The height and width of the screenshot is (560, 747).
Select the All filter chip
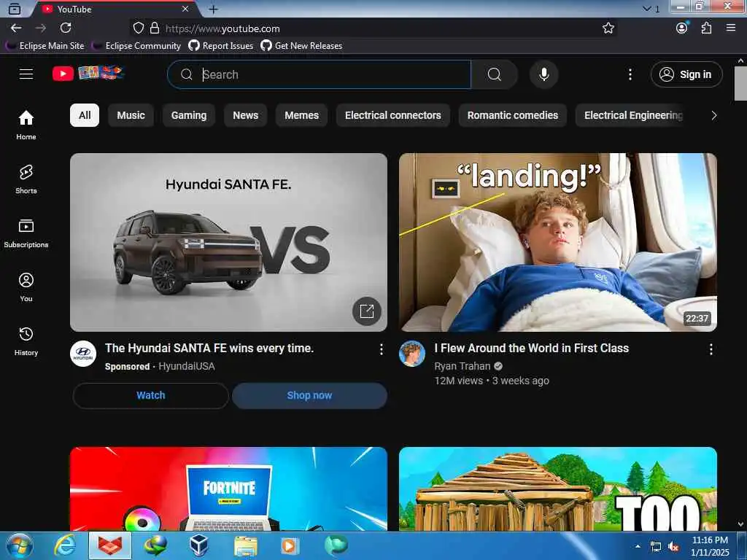pyautogui.click(x=85, y=115)
